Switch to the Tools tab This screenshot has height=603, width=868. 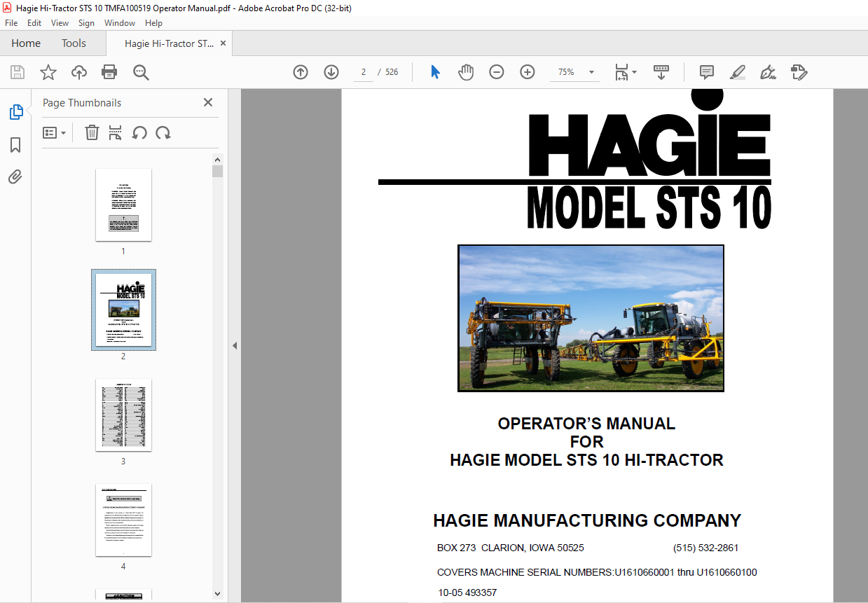click(x=74, y=43)
